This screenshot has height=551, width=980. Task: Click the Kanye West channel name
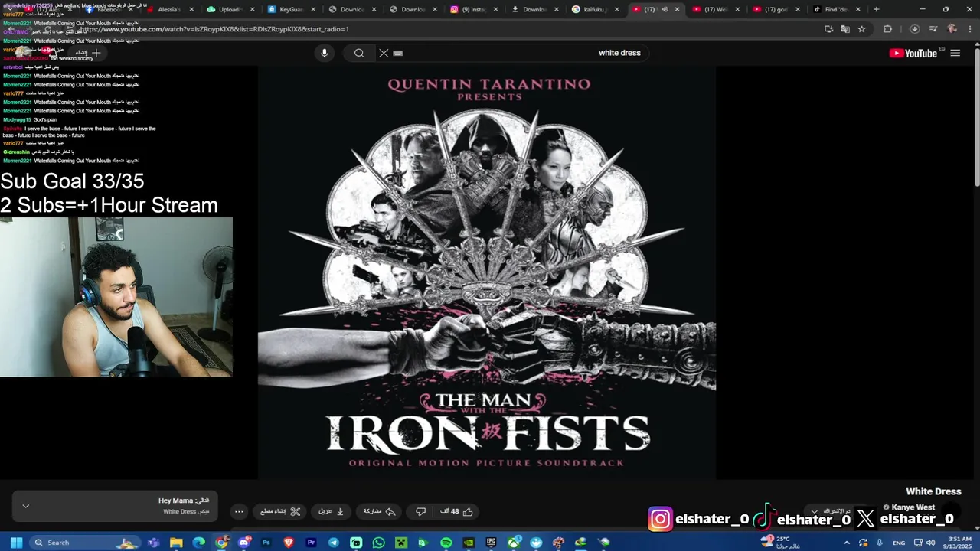point(913,507)
